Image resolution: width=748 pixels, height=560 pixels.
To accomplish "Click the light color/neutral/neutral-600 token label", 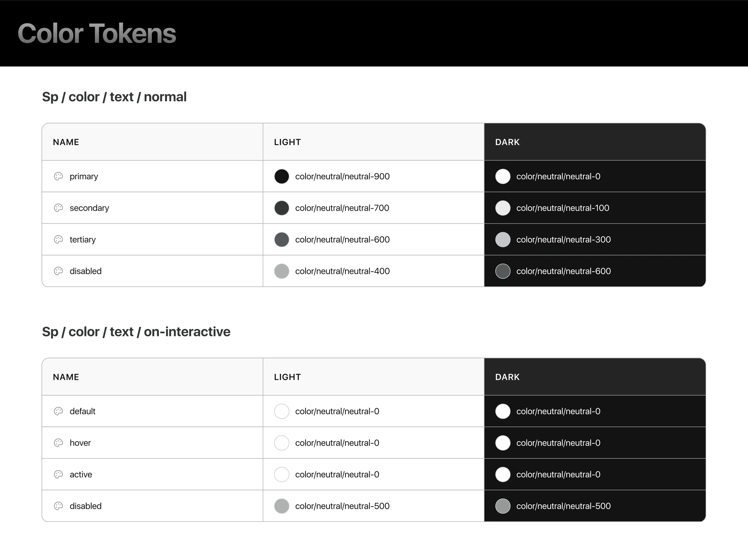I will [342, 240].
